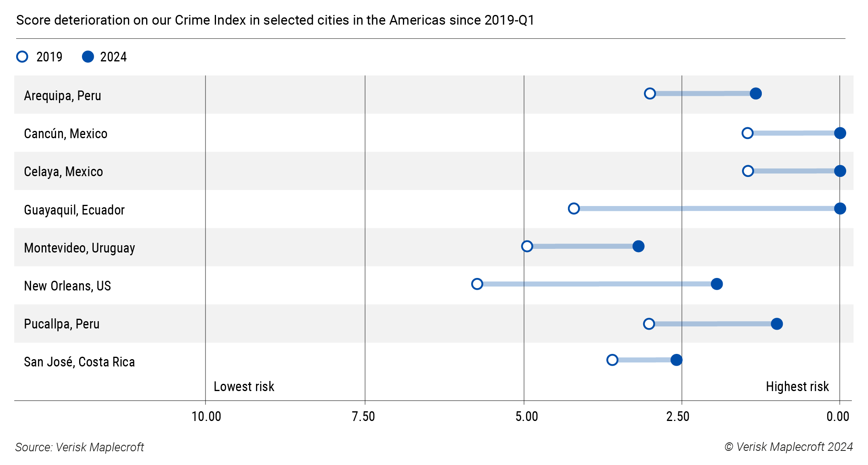
Task: Click Arequipa's 2019 hollow data point
Action: (x=650, y=94)
